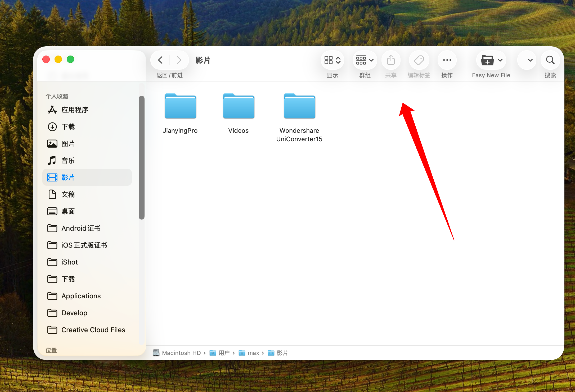Click the Easy New File icon
The image size is (575, 392).
[487, 60]
